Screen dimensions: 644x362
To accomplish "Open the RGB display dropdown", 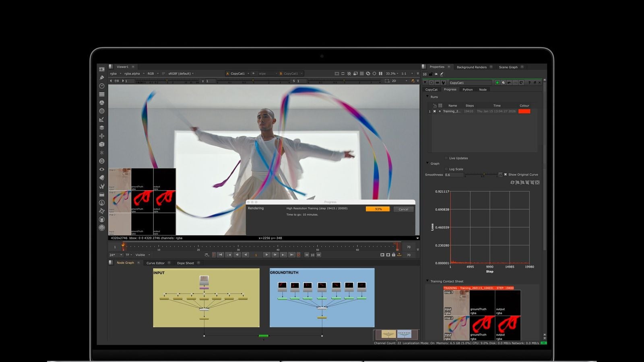I will coord(153,74).
